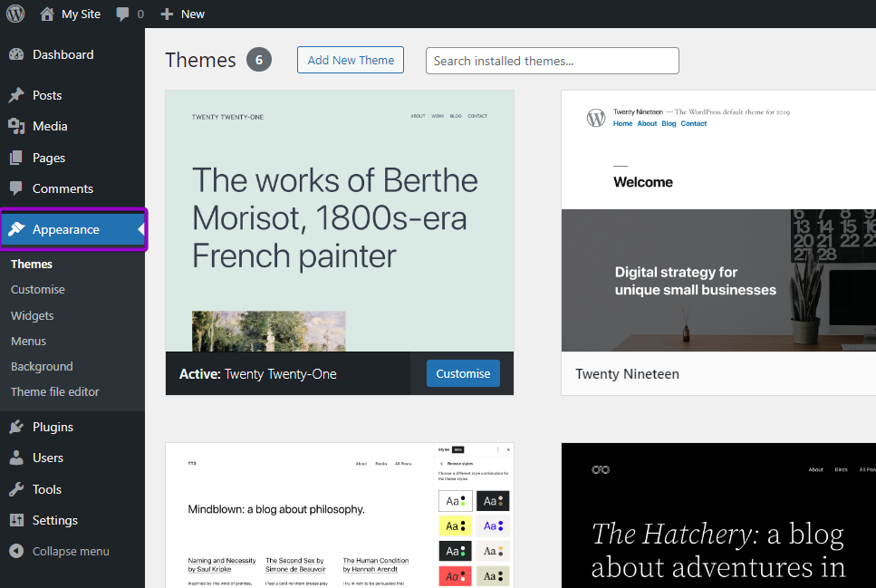The image size is (876, 588).
Task: Click the Tools wrench icon
Action: [17, 489]
